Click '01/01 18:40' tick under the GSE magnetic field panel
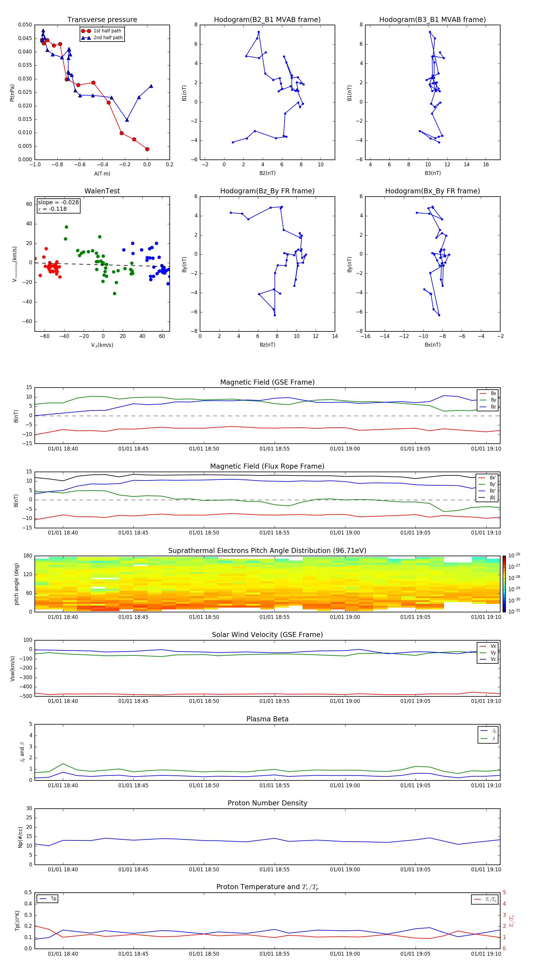 63,449
